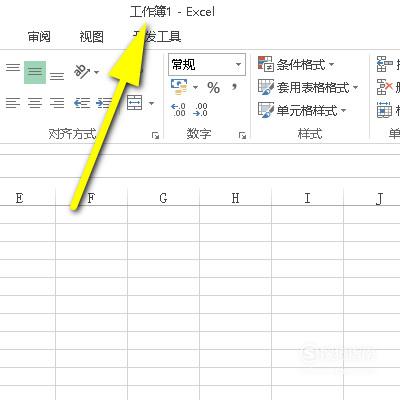Decrease decimal places
This screenshot has width=400, height=400.
[200, 110]
